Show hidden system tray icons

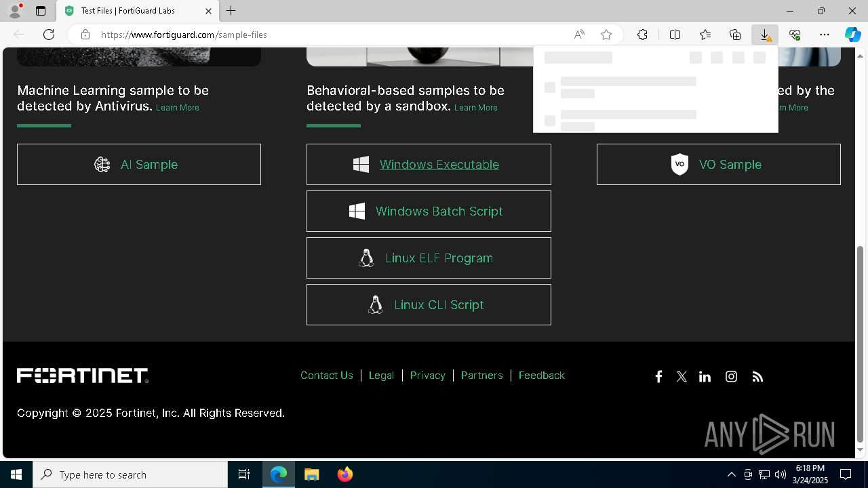(x=731, y=474)
